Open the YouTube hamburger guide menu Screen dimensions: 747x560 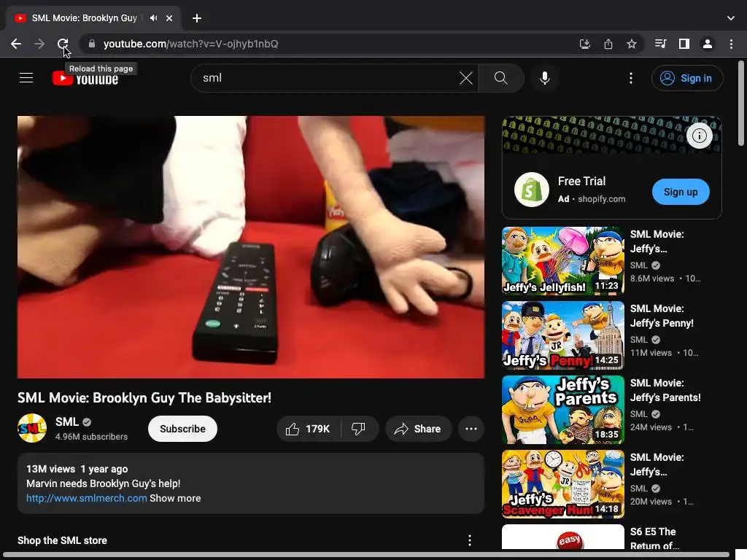[x=26, y=77]
